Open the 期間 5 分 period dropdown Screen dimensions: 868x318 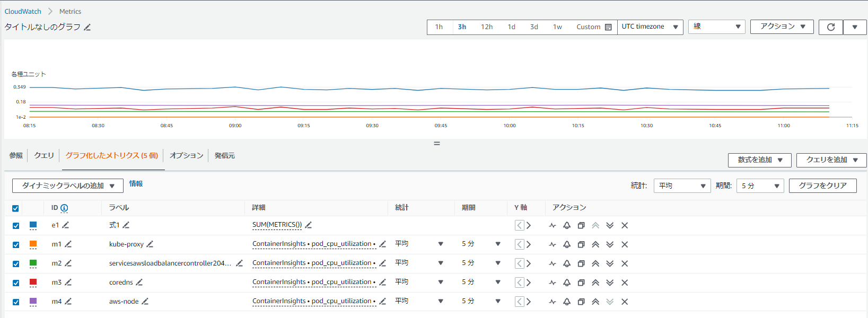760,185
